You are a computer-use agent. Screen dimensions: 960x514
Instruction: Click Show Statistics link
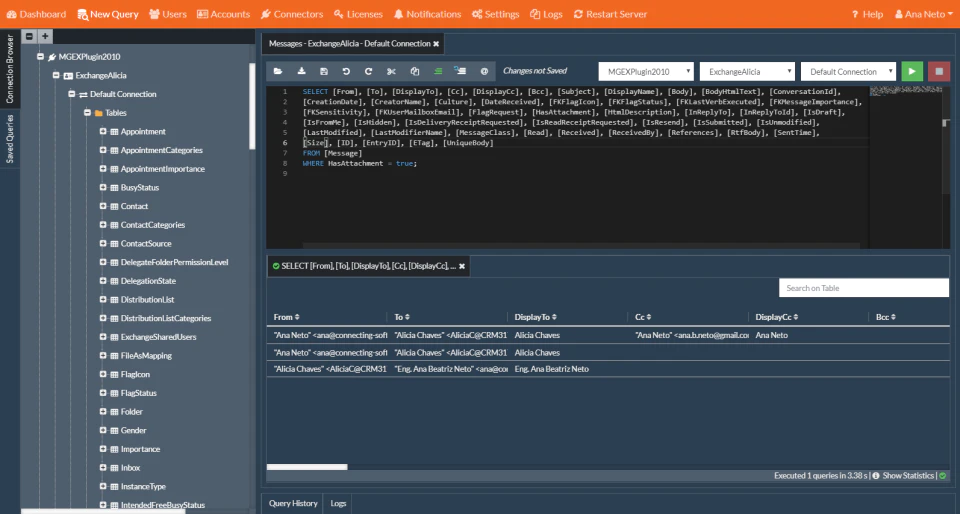908,475
